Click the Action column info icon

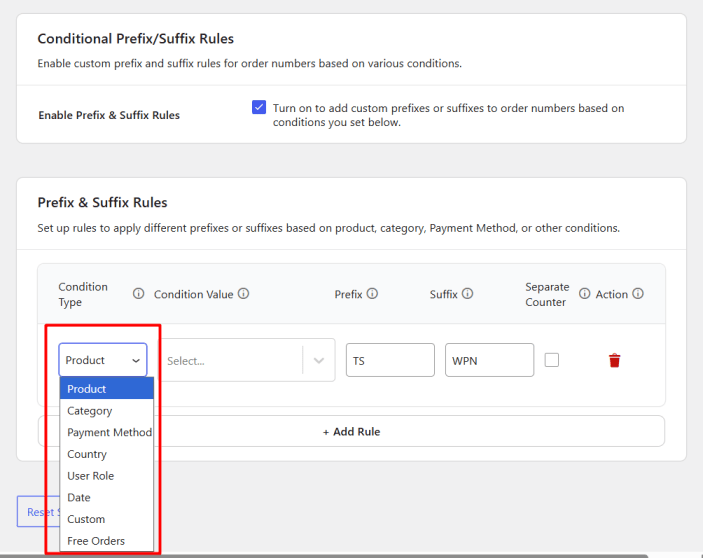[x=638, y=294]
